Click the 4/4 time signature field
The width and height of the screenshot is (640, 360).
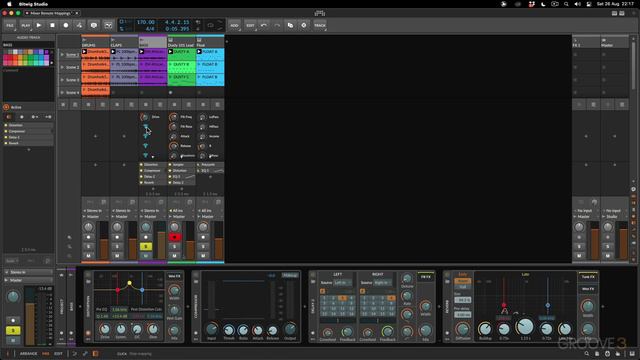(150, 29)
